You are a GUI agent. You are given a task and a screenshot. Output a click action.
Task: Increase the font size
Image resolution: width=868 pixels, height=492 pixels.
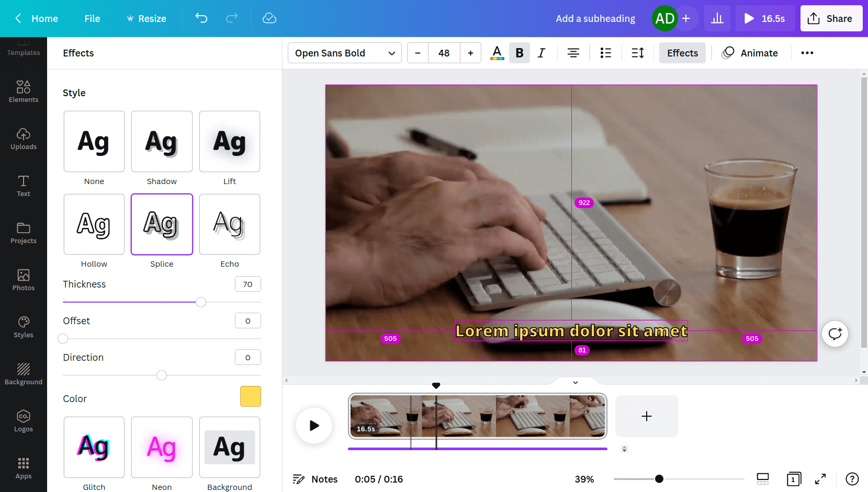click(x=470, y=53)
